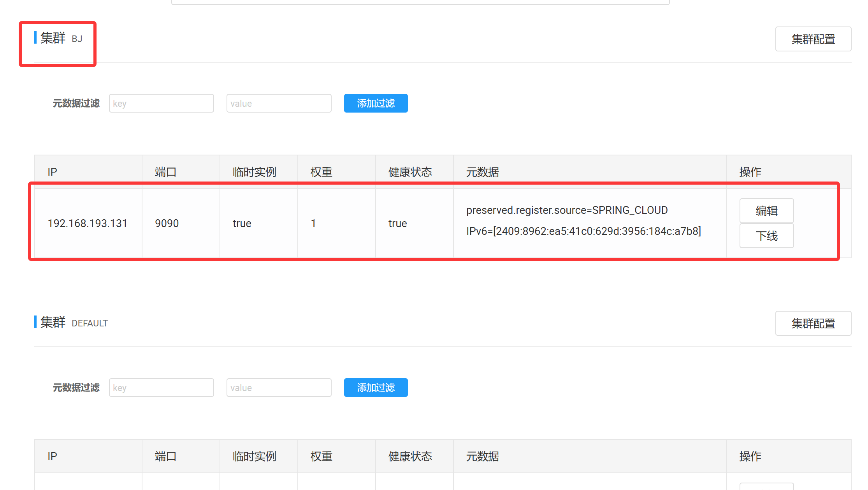Open 集群配置 for the BJ cluster
The width and height of the screenshot is (868, 490).
tap(813, 39)
